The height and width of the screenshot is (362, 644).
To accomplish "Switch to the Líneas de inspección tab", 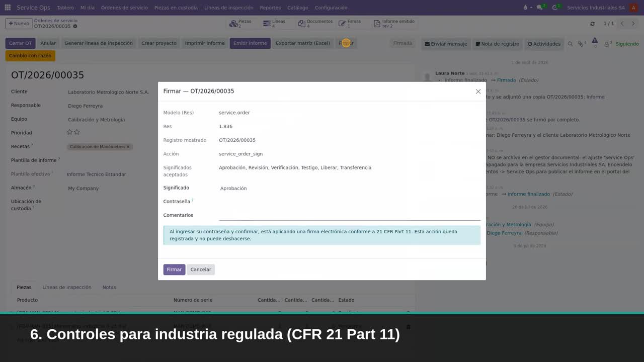I will click(x=67, y=287).
